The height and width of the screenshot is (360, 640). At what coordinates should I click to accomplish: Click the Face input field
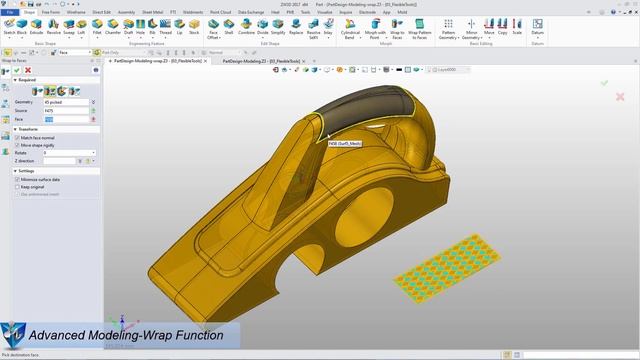coord(66,119)
